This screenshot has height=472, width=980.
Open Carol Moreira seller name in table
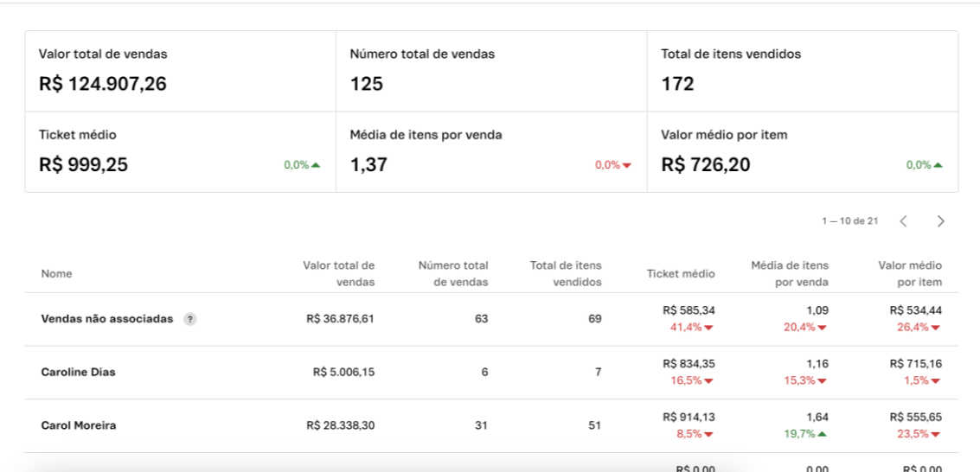coord(78,425)
